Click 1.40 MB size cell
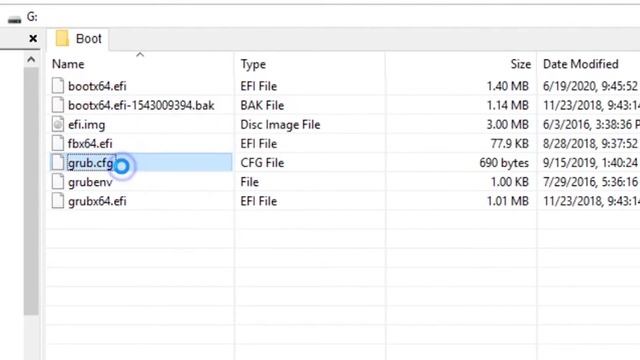Screen dimensions: 640x360 507,86
